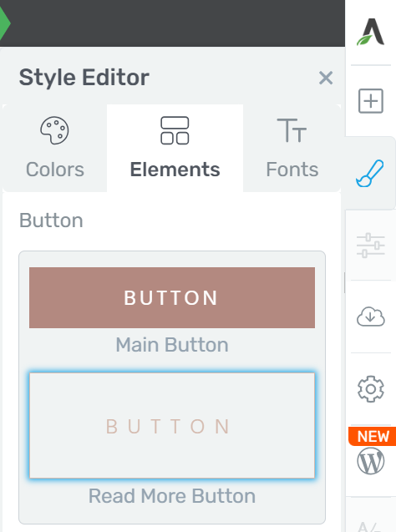Open the gear settings icon
This screenshot has width=396, height=532.
pos(371,389)
